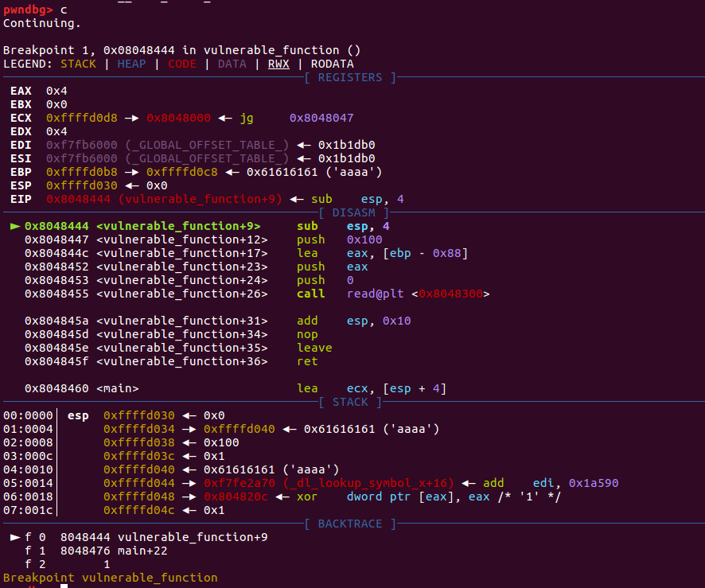Click the 'push 0' instruction at +24
Image resolution: width=705 pixels, height=588 pixels.
pos(325,280)
